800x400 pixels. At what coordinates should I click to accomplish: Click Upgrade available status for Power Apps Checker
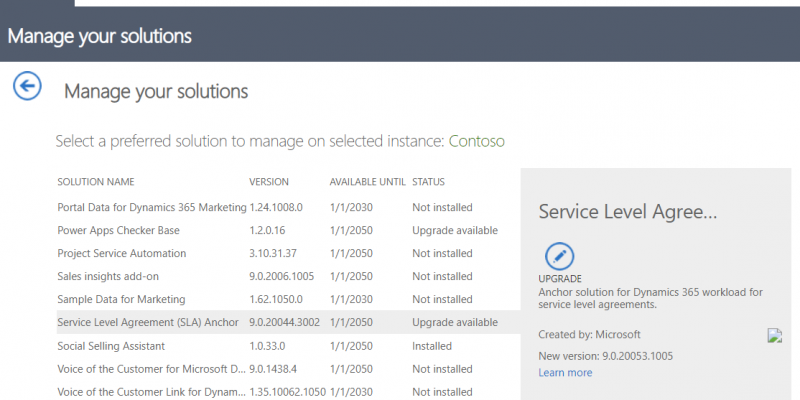point(455,230)
